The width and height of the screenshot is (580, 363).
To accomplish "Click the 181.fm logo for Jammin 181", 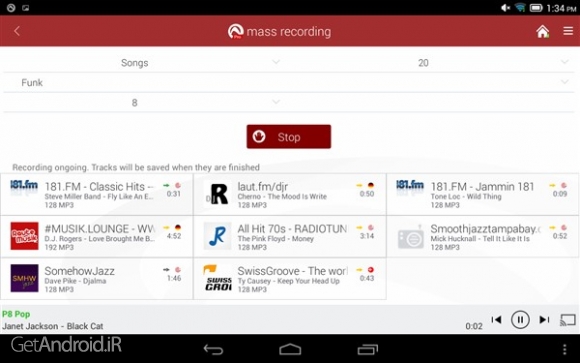I will (x=410, y=185).
